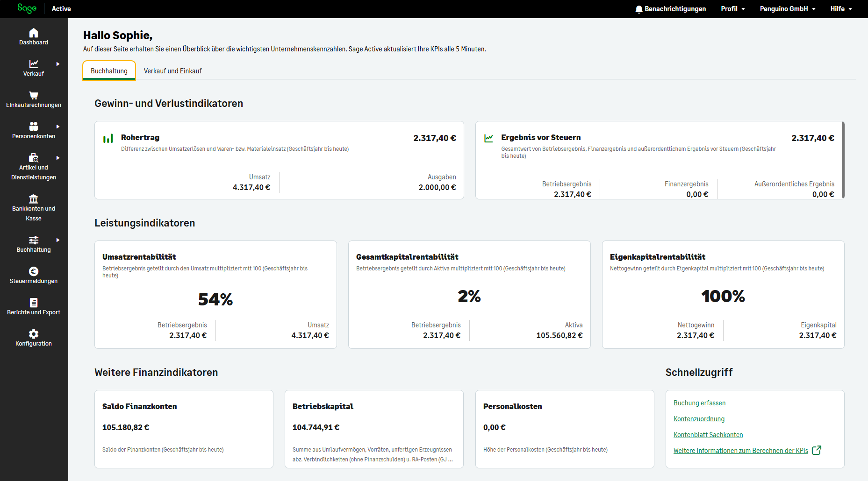Expand the Personenkonten submenu arrow
868x481 pixels.
pyautogui.click(x=58, y=127)
